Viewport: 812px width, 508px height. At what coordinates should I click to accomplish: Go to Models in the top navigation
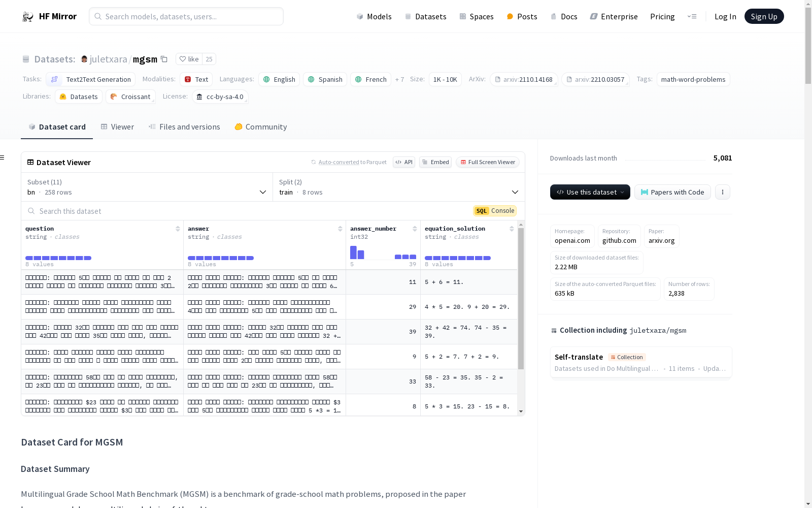374,17
